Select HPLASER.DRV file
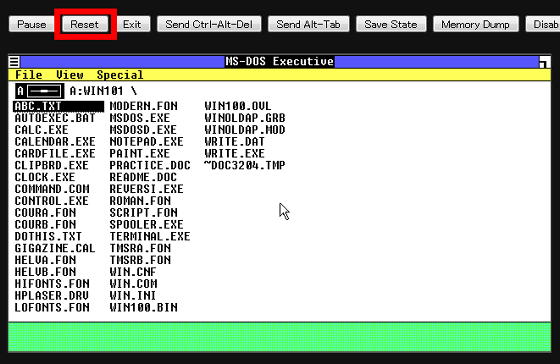Viewport: 560px width, 364px height. pos(51,295)
